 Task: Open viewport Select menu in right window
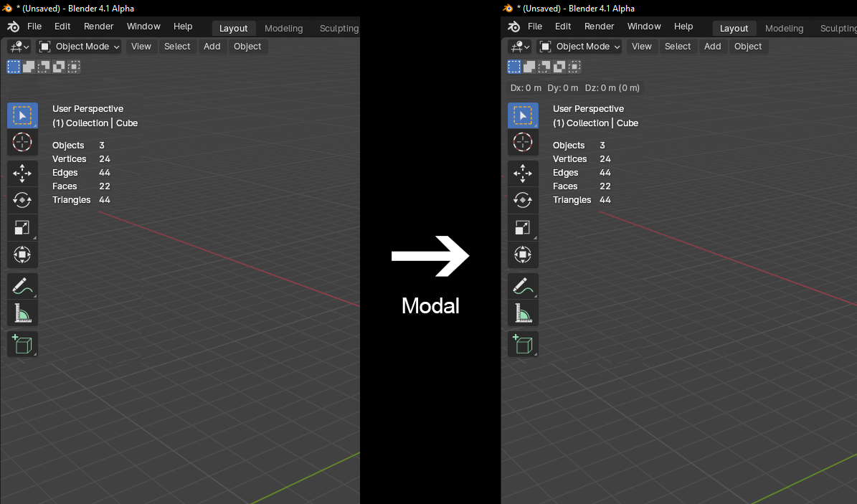coord(678,47)
